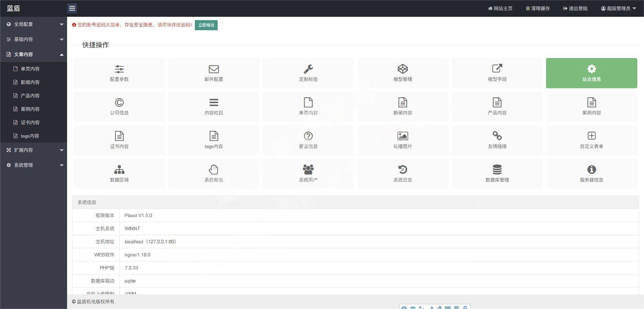Click the 7.3.33 PHP version value
The width and height of the screenshot is (644, 309).
point(131,268)
